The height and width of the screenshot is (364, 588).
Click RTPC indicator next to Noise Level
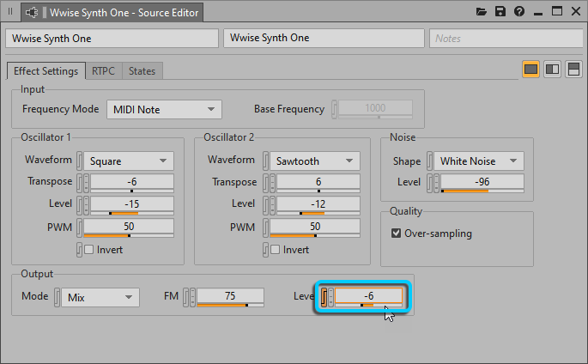[430, 184]
